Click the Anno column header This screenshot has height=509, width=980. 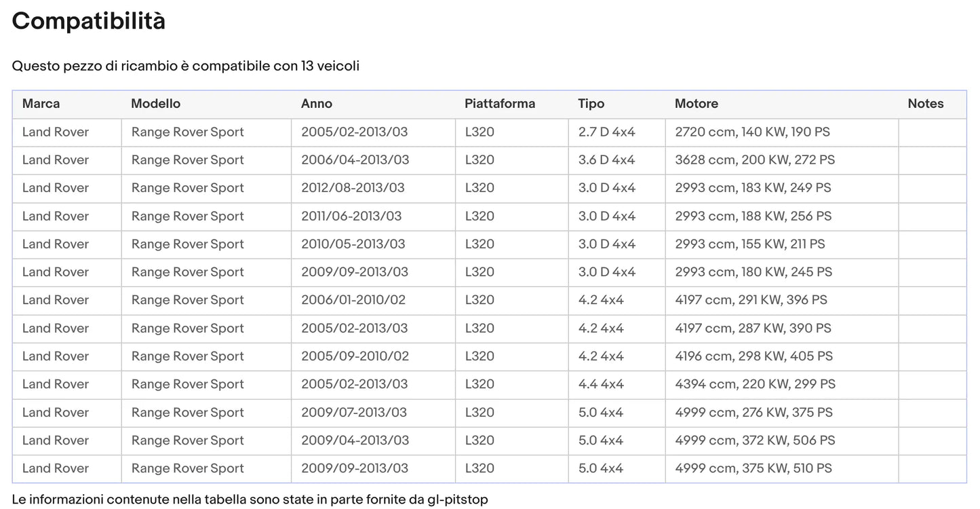click(x=317, y=104)
